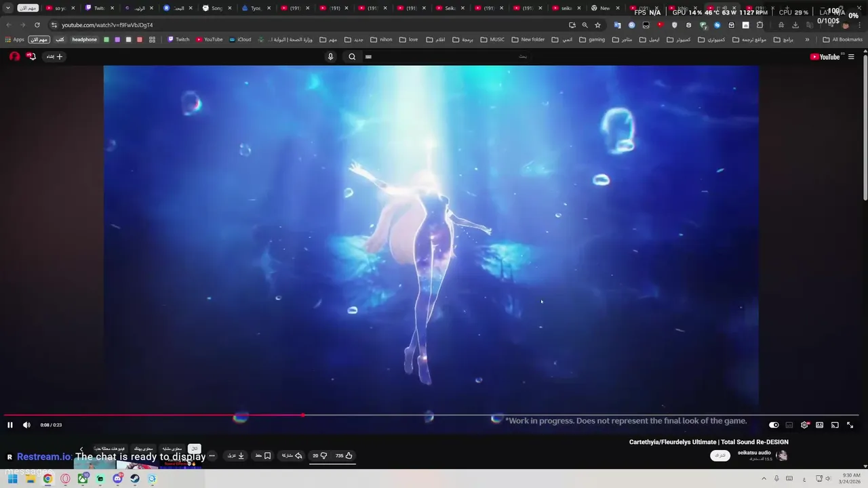Open the YouTube account avatar
Screen dimensions: 868x488
(14, 56)
